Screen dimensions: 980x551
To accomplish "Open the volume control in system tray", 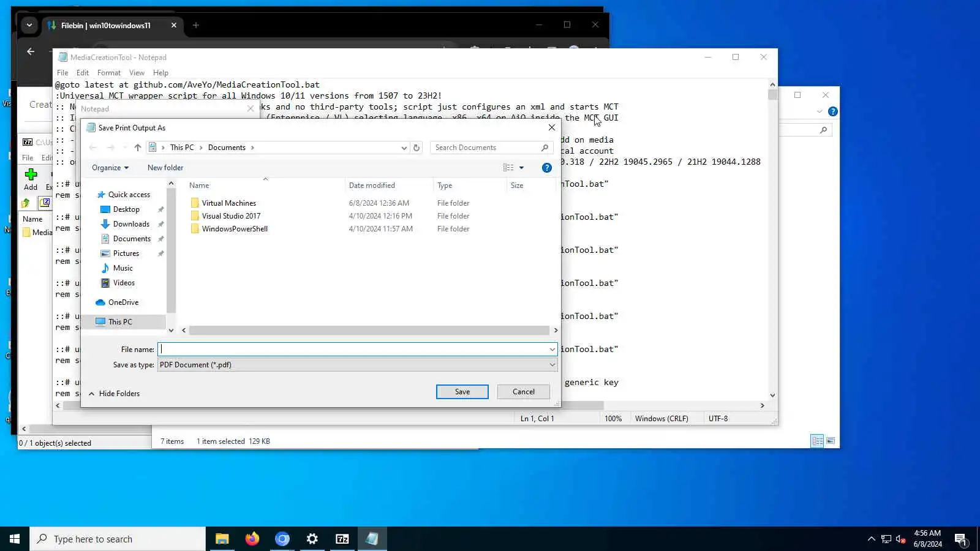I will pyautogui.click(x=900, y=539).
